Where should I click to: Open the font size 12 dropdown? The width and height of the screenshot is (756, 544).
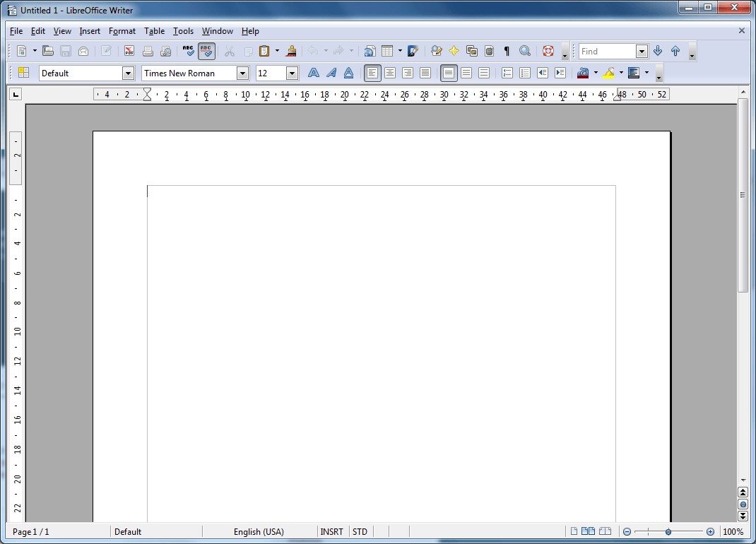pyautogui.click(x=292, y=73)
